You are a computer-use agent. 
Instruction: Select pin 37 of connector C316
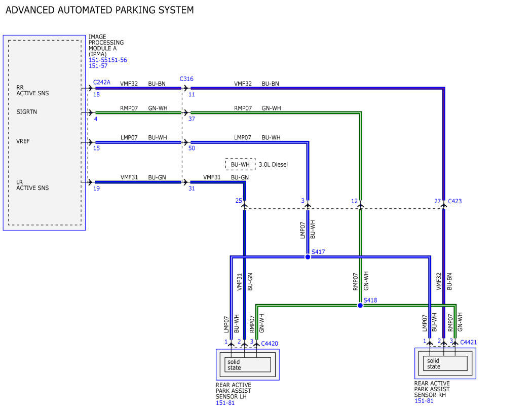pos(192,119)
